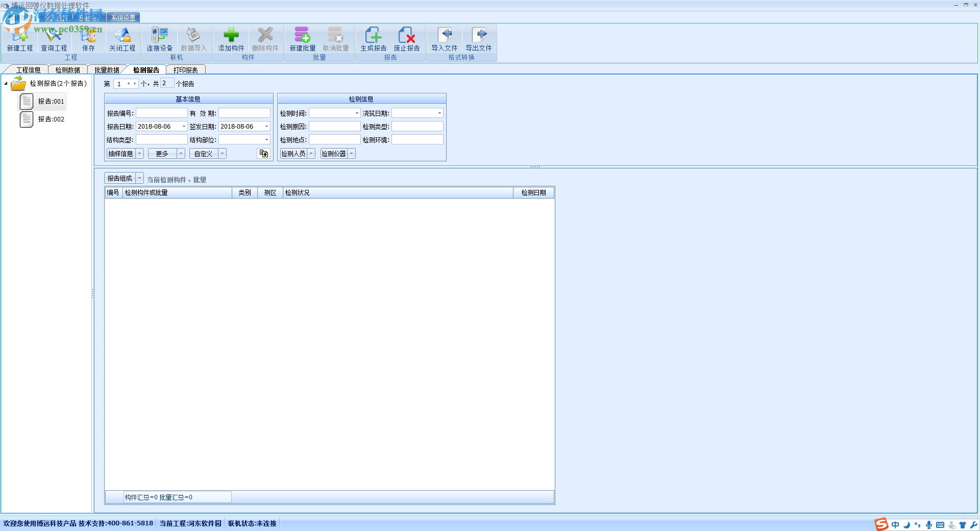This screenshot has height=531, width=980.
Task: Click the green 添加构件 plus icon
Action: 231,35
